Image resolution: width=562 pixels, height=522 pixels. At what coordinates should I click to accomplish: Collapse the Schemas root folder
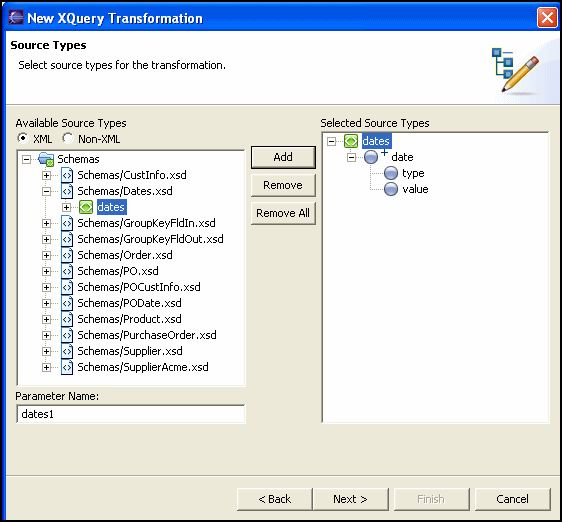(x=27, y=159)
